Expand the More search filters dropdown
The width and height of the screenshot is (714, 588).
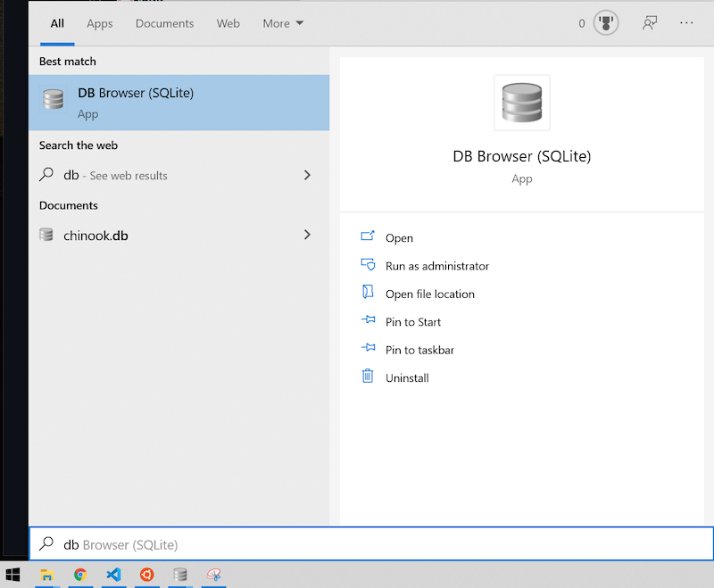[283, 23]
